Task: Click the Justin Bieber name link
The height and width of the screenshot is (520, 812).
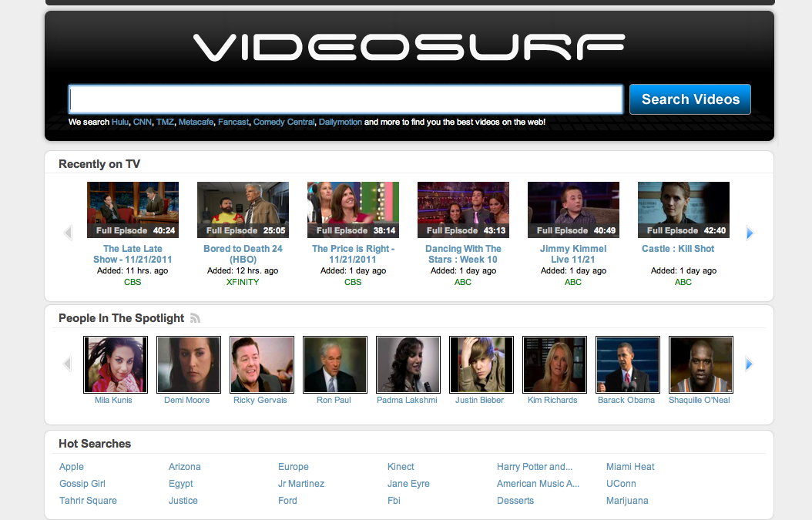Action: pyautogui.click(x=479, y=401)
